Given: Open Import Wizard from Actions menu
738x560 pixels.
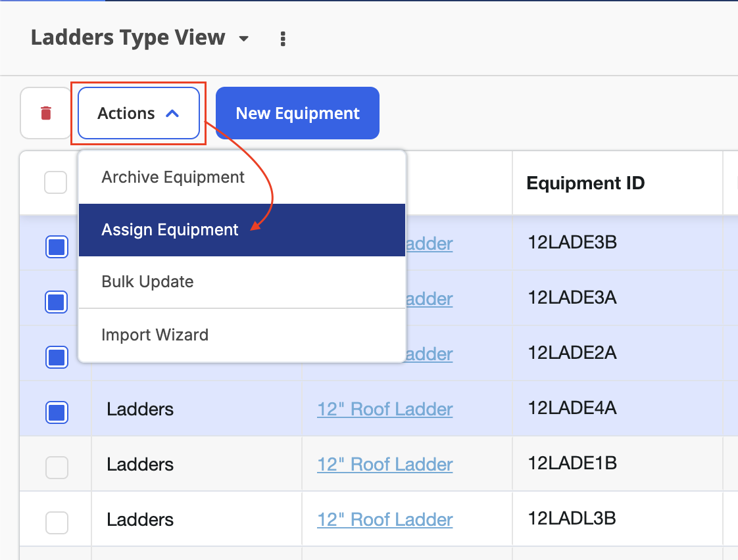Looking at the screenshot, I should click(242, 335).
